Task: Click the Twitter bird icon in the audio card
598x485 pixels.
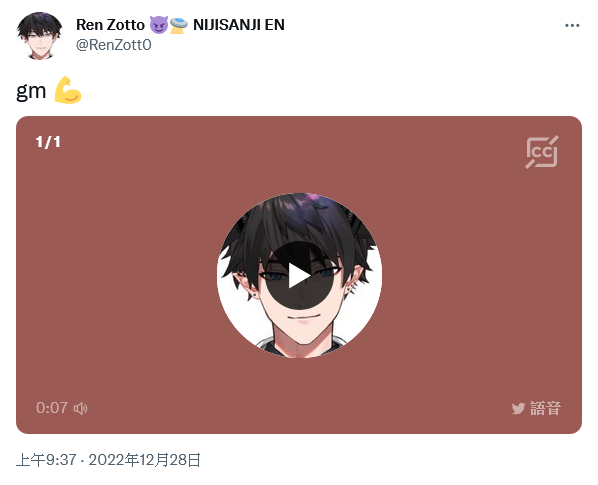Action: pos(518,408)
